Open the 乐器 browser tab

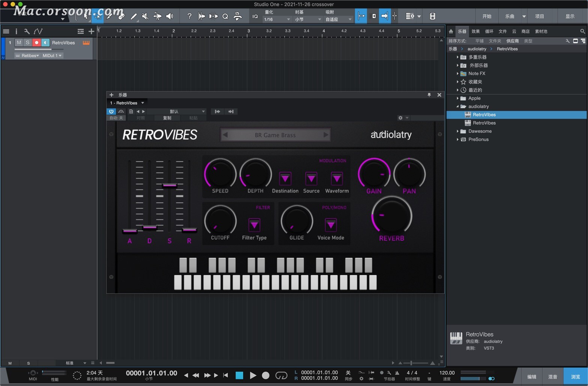coord(462,31)
